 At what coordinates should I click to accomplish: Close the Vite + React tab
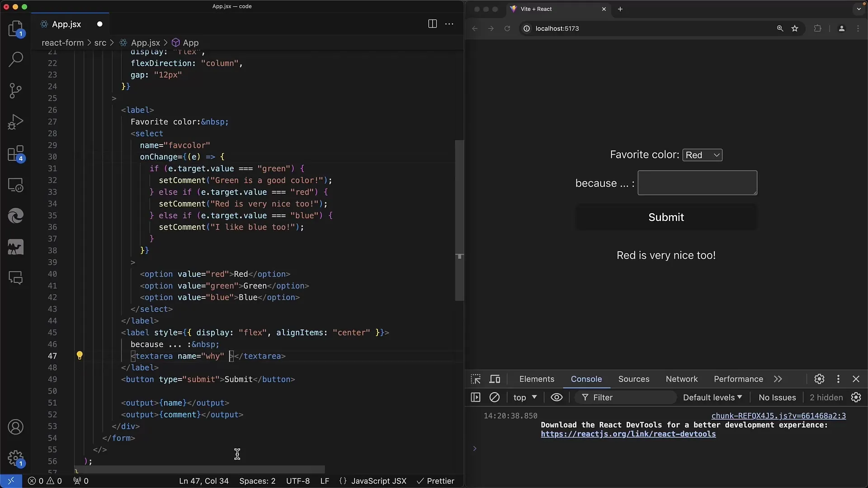[604, 9]
